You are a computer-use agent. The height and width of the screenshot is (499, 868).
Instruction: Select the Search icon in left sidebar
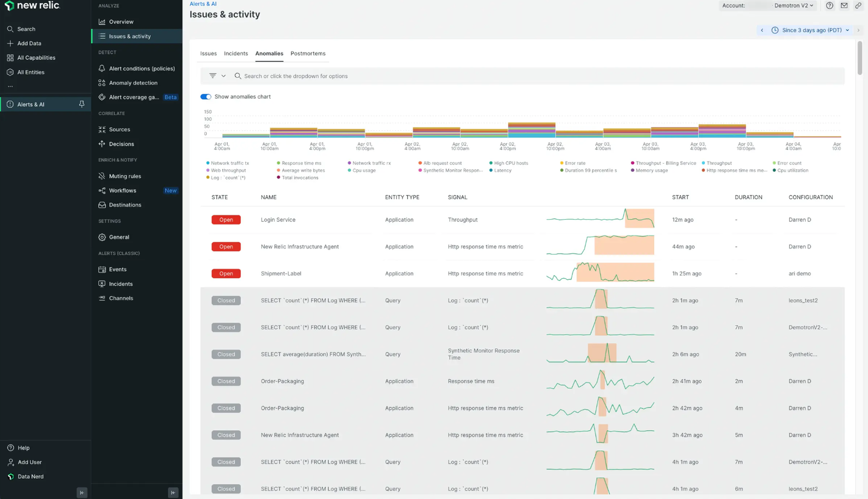pos(9,29)
